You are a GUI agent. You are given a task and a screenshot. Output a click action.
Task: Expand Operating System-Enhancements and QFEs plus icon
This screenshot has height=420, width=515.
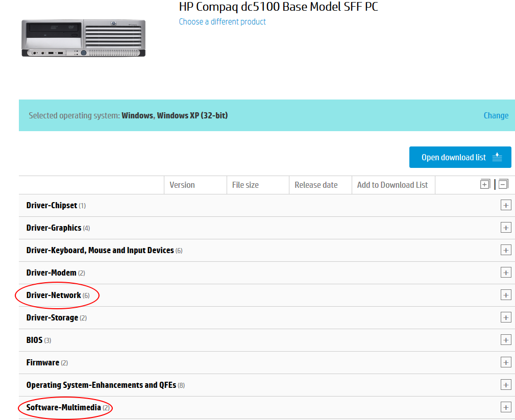point(506,385)
